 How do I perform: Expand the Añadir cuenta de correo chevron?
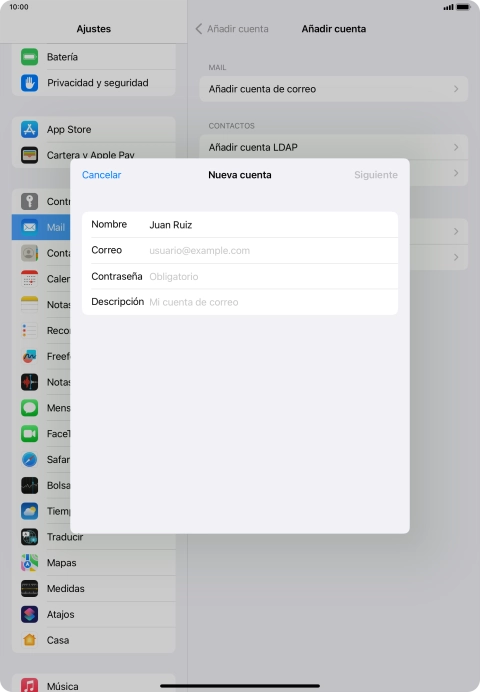(x=456, y=89)
